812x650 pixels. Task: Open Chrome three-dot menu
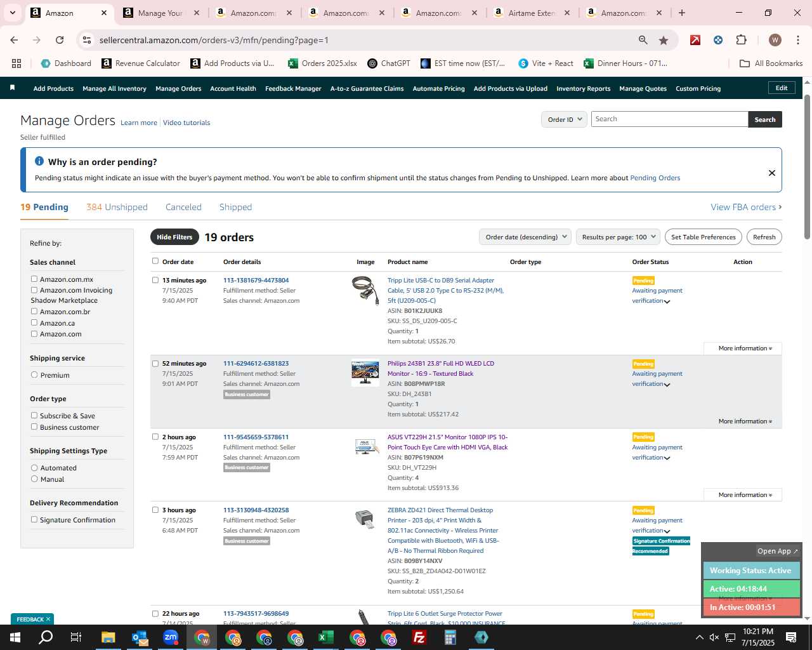[797, 40]
